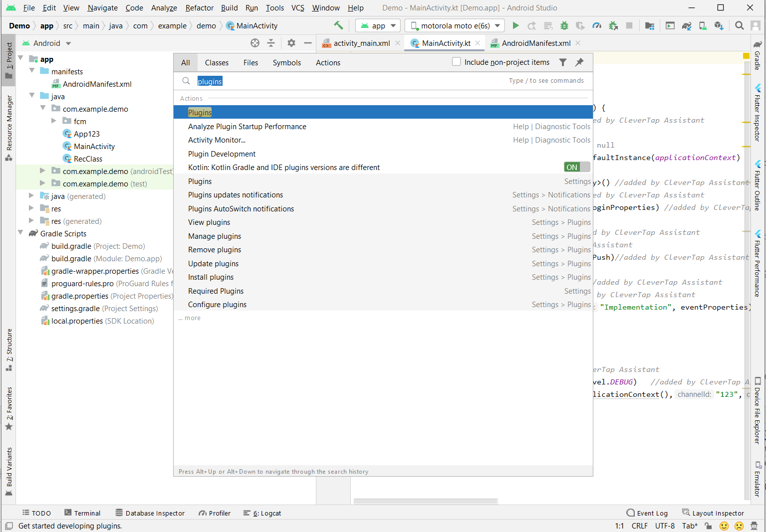Click Collapse All icon in Project panel
The image size is (766, 532).
271,43
